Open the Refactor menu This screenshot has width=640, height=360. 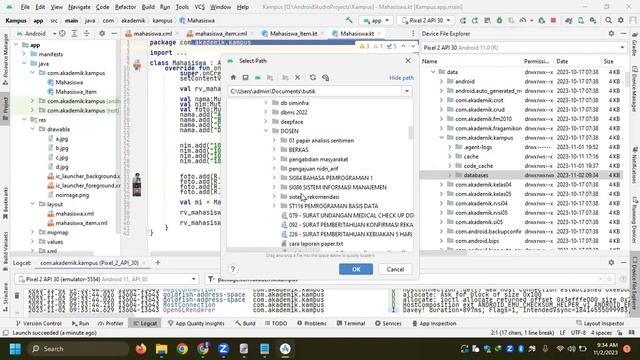[x=125, y=7]
